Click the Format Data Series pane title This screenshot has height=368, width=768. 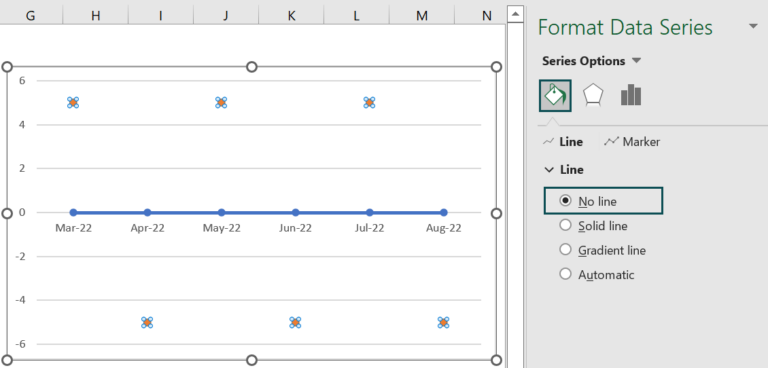(x=625, y=27)
